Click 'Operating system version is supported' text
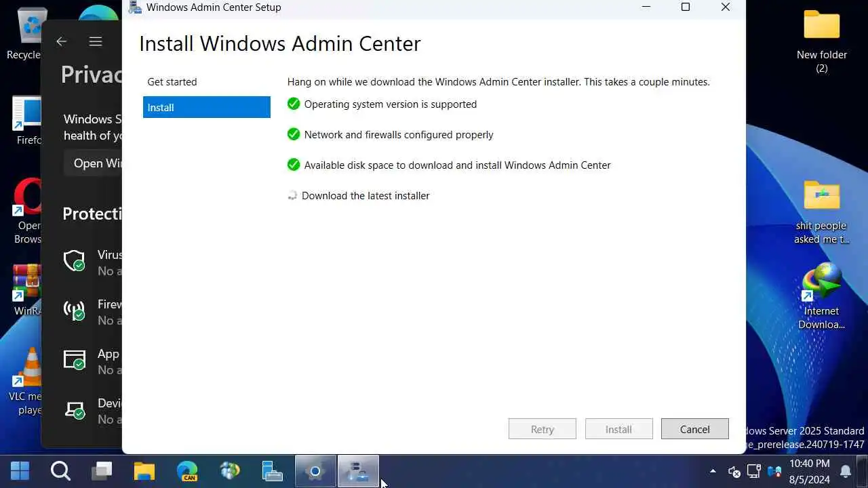 click(391, 104)
